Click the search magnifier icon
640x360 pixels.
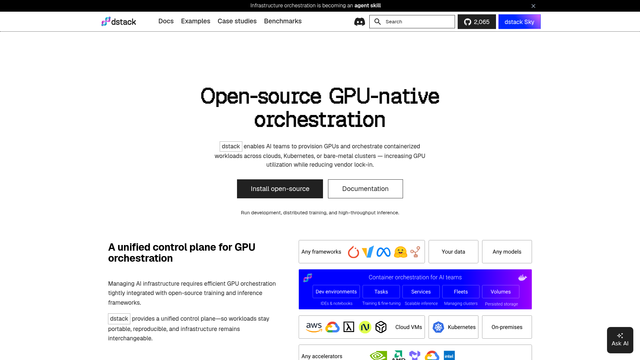378,22
